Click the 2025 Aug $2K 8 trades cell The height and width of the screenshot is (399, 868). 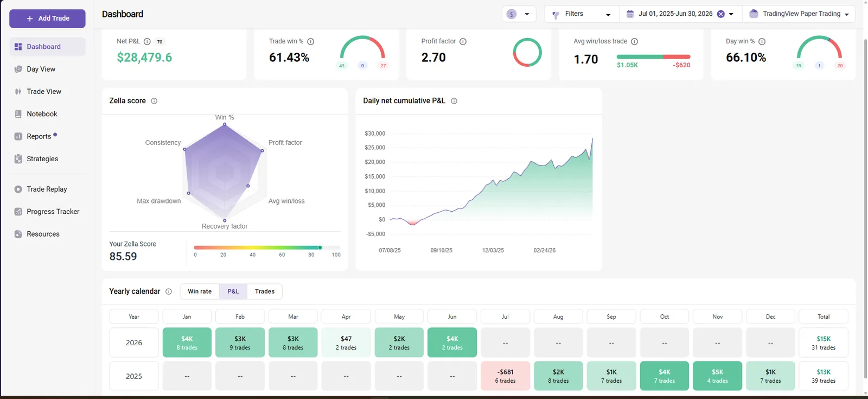[x=559, y=376]
